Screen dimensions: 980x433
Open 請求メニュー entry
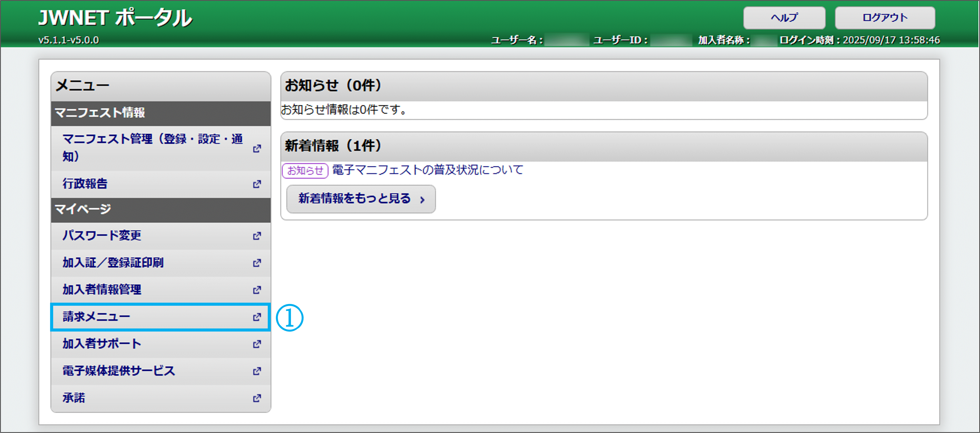coord(97,317)
